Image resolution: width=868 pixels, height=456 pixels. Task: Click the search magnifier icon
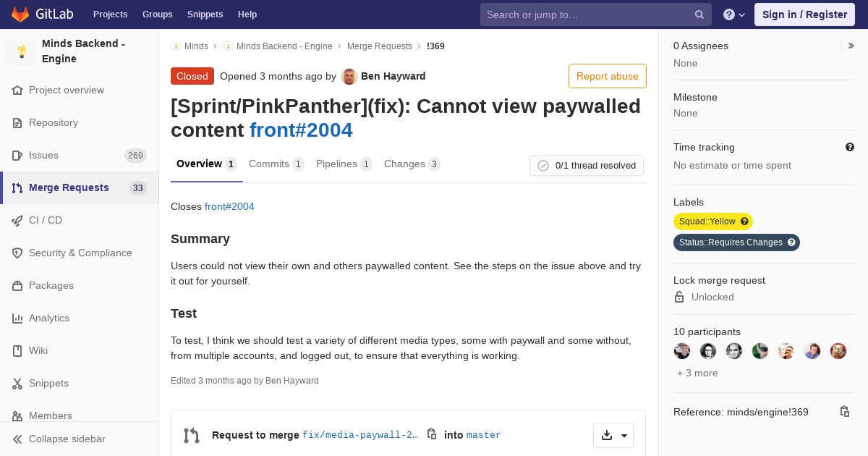point(699,14)
